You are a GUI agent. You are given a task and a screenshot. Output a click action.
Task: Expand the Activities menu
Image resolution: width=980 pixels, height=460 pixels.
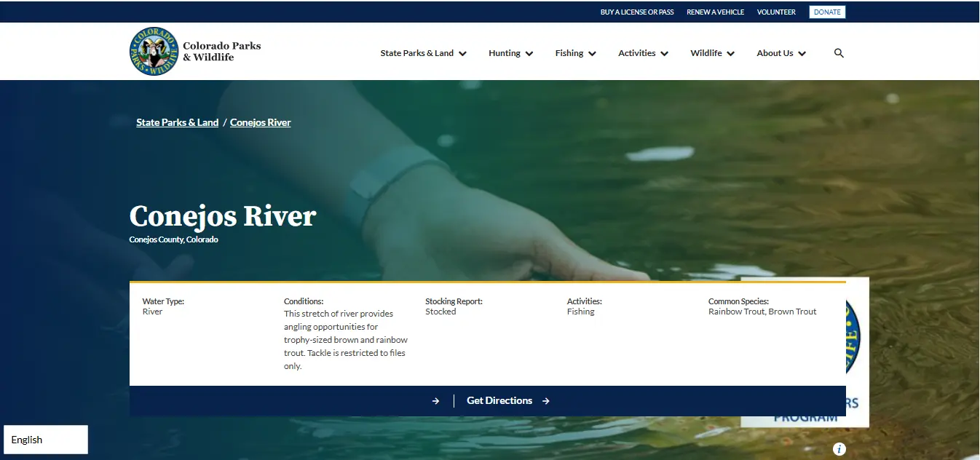tap(643, 53)
